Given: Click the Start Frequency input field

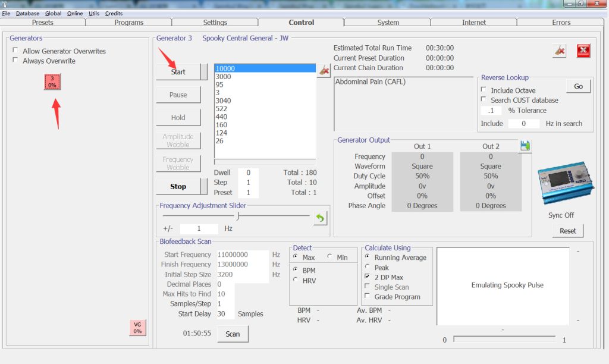Looking at the screenshot, I should [x=243, y=255].
